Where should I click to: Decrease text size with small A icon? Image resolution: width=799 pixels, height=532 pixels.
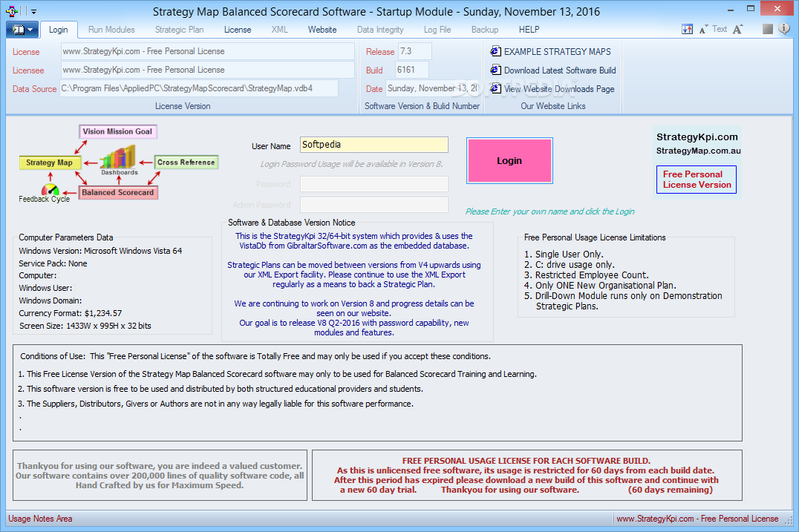(704, 30)
